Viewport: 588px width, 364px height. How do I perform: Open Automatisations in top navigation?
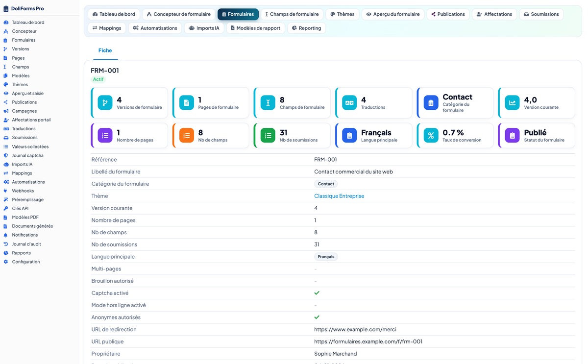[x=155, y=28]
